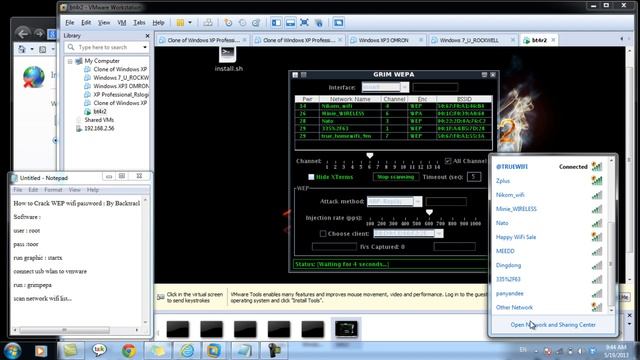640x360 pixels.
Task: Open Google Chrome from the taskbar
Action: point(129,351)
